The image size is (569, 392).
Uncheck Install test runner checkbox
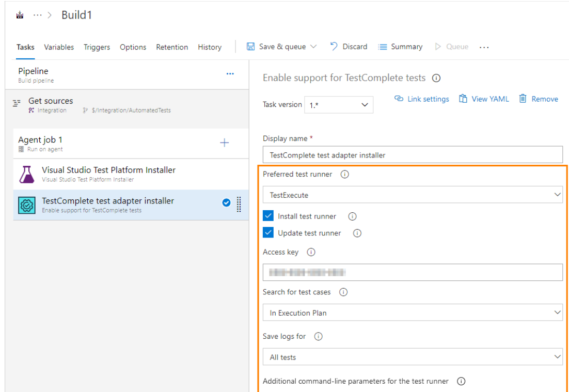pos(268,216)
